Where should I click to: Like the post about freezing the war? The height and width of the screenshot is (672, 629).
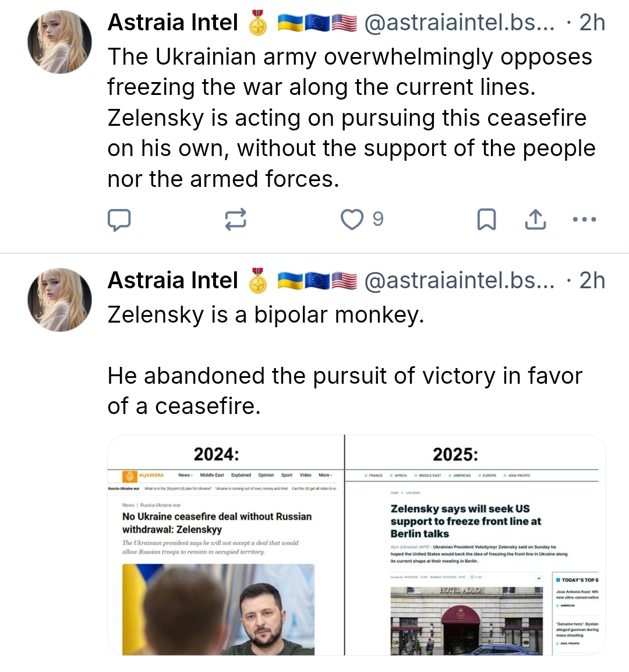tap(352, 220)
